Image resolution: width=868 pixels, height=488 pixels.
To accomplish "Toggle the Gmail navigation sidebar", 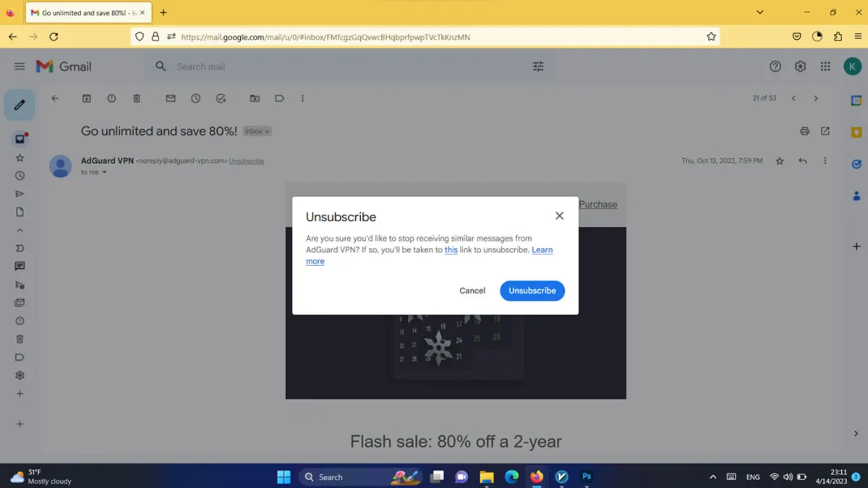I will pyautogui.click(x=20, y=66).
